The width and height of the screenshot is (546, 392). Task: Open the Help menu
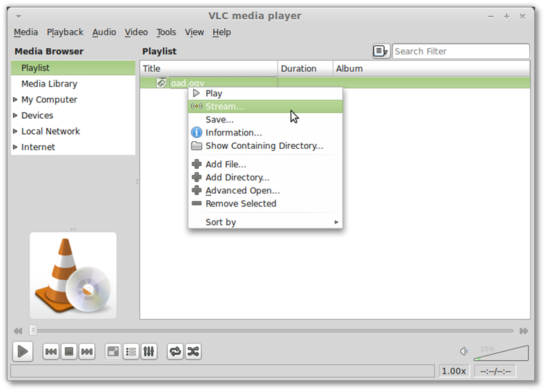[x=222, y=32]
